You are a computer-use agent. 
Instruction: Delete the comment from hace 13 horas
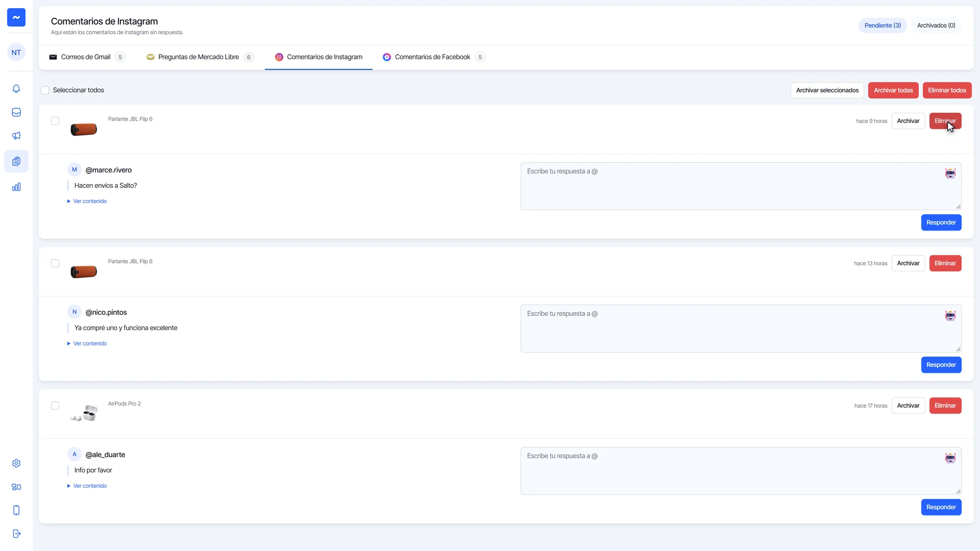(945, 263)
